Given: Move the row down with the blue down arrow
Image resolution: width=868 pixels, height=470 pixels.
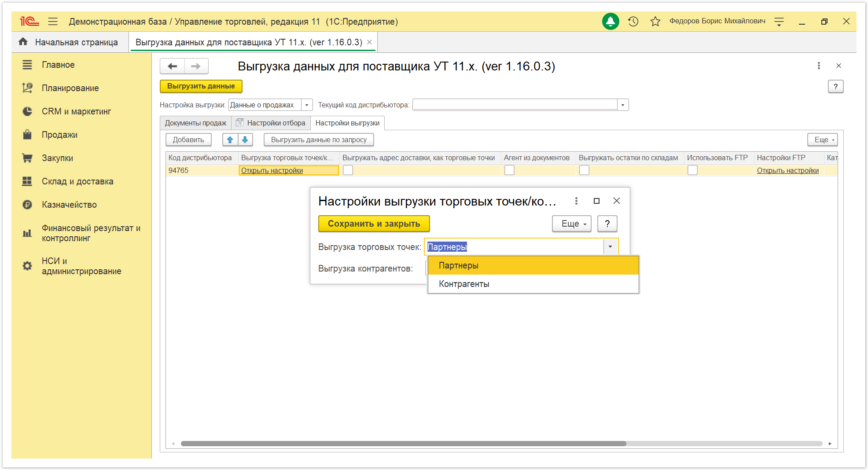Looking at the screenshot, I should point(245,140).
